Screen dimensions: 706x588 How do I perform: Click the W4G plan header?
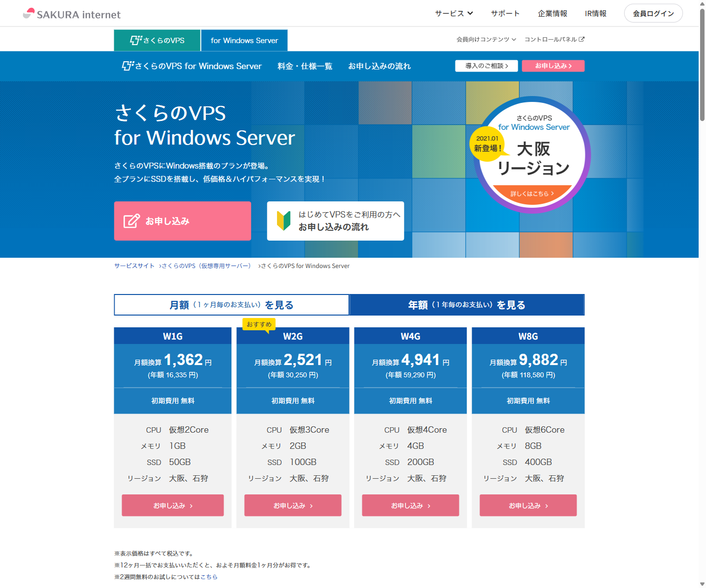[410, 336]
